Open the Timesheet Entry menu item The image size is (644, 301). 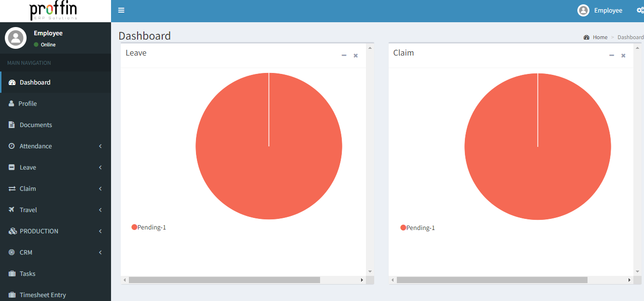point(56,295)
